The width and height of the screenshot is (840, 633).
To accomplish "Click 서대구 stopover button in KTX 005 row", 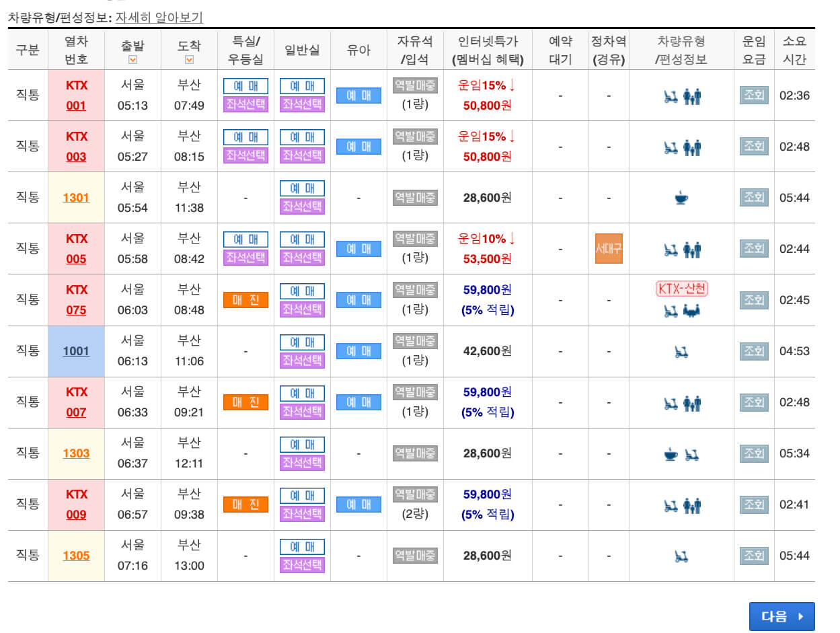I will pyautogui.click(x=609, y=249).
